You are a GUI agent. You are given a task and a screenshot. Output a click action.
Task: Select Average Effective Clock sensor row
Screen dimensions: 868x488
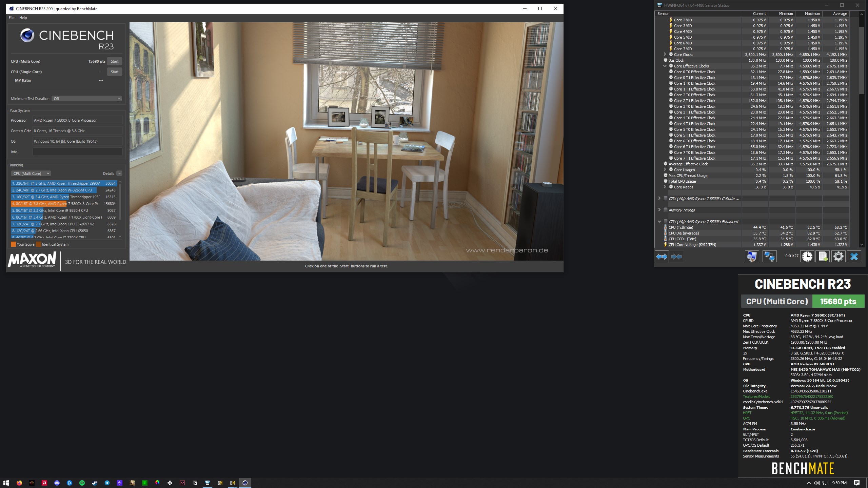pos(752,164)
